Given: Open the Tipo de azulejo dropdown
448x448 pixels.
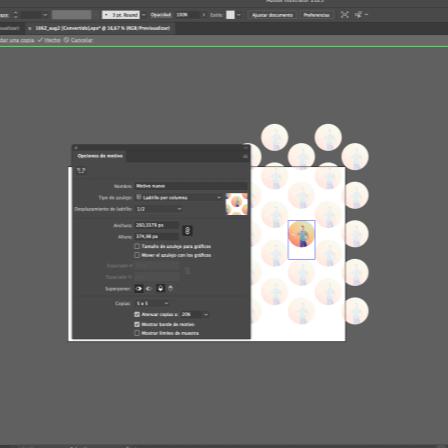Looking at the screenshot, I should [178, 197].
